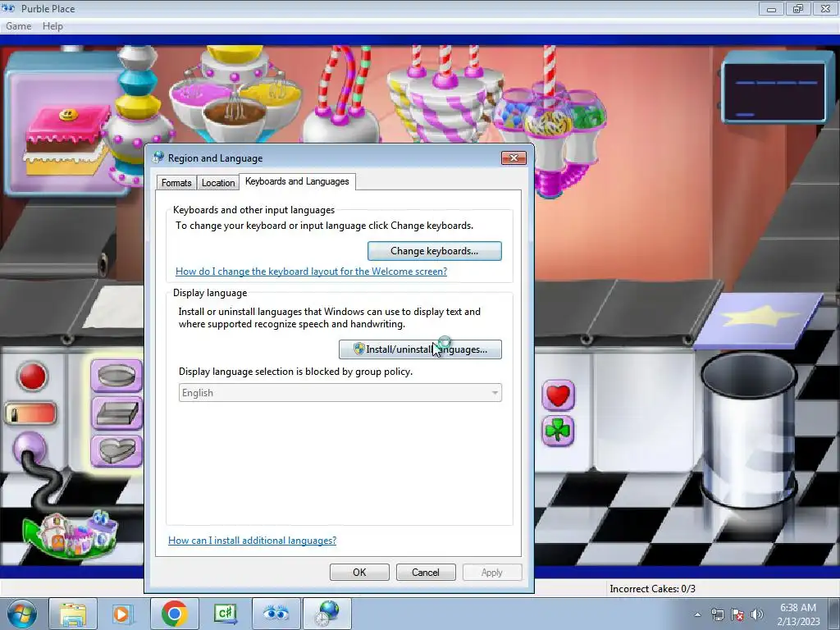
Task: Select the round cake pan shape
Action: pyautogui.click(x=116, y=376)
